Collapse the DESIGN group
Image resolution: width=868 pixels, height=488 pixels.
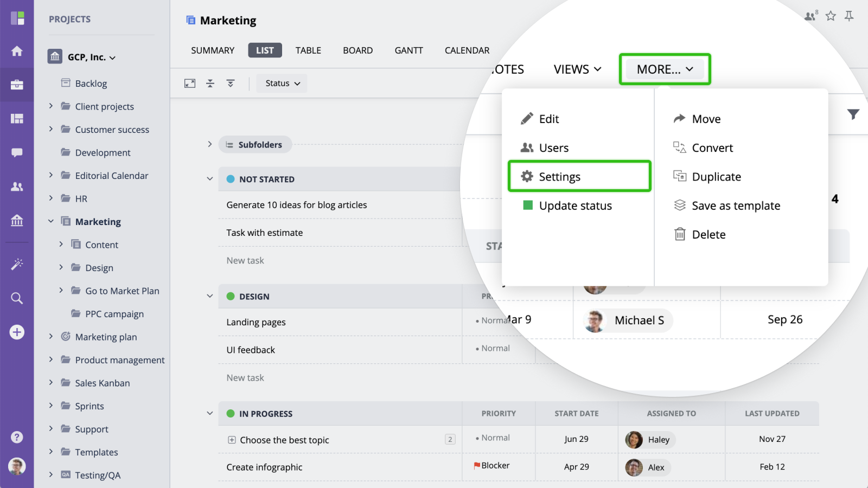pos(210,296)
